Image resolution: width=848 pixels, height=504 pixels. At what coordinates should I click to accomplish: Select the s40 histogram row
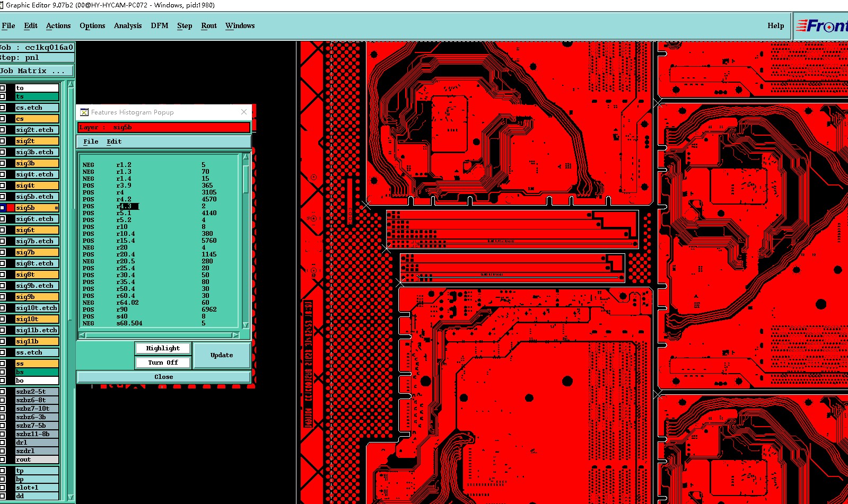159,316
